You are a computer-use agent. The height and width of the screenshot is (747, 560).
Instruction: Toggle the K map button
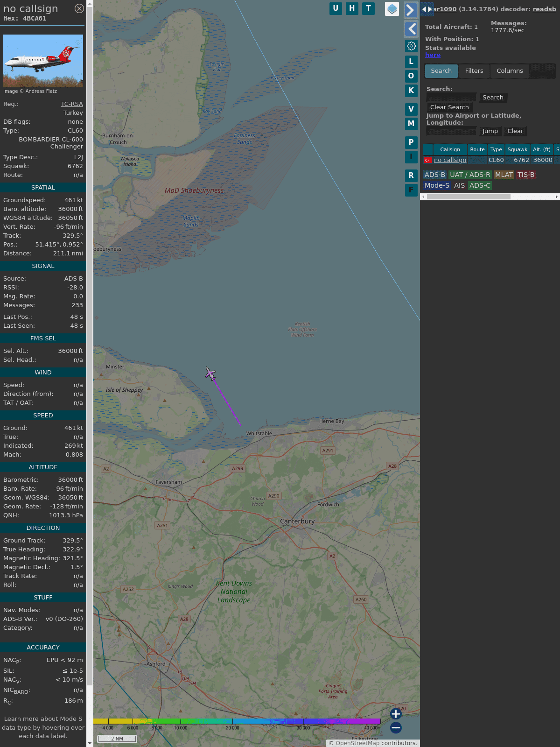point(411,91)
